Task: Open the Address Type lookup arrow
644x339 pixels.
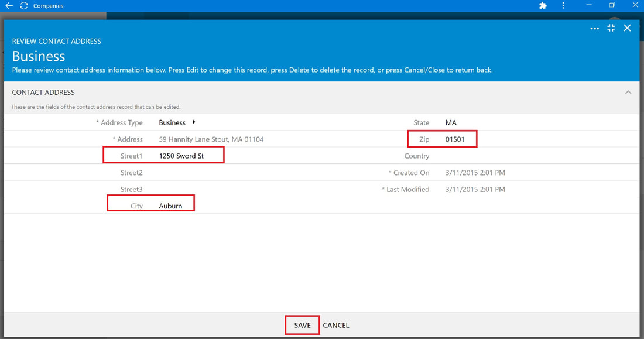Action: [194, 122]
